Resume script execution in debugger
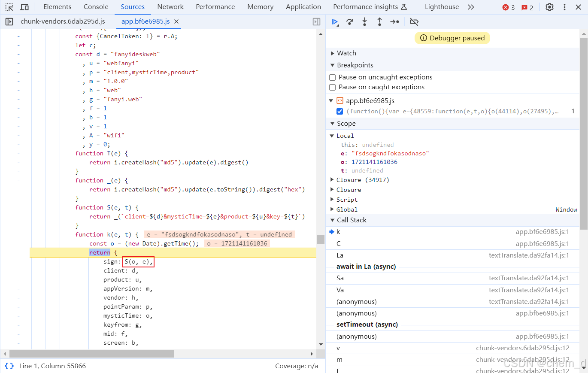The width and height of the screenshot is (588, 373). [x=335, y=22]
